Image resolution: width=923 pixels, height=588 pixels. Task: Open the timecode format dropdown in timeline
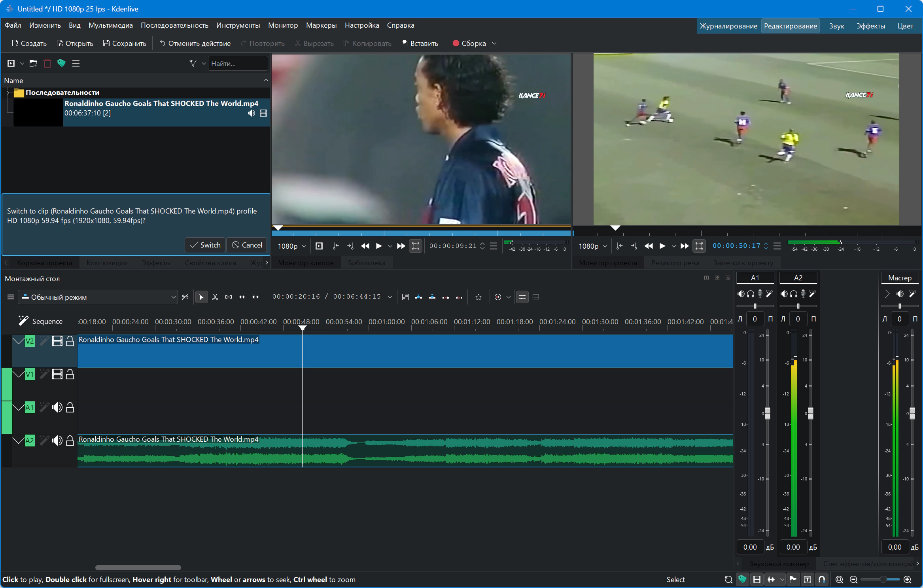pyautogui.click(x=390, y=297)
